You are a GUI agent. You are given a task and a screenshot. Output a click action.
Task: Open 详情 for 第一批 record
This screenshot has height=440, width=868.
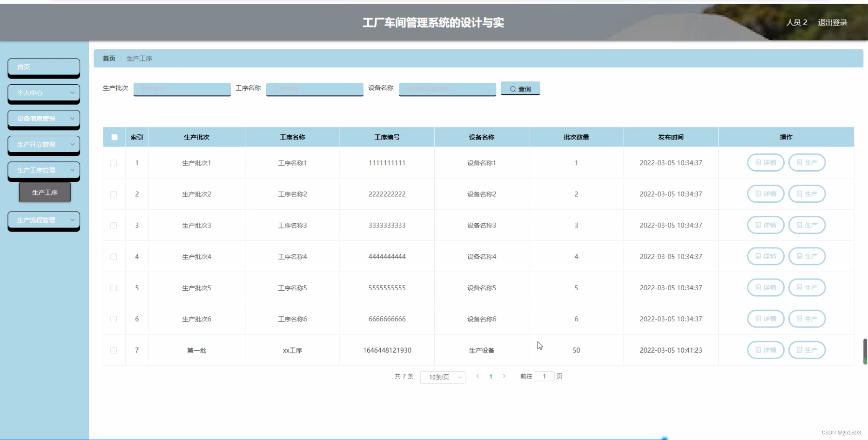click(x=766, y=350)
